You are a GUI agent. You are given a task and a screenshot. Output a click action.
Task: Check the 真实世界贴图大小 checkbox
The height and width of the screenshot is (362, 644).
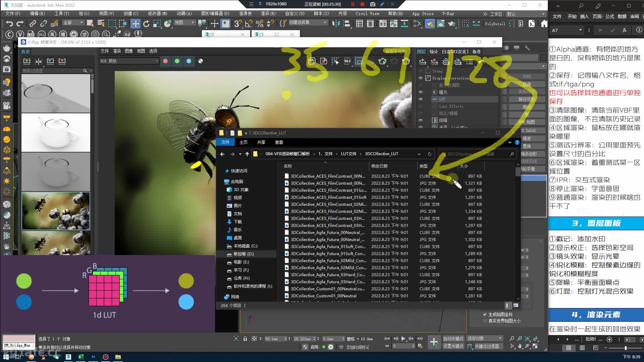(485, 321)
